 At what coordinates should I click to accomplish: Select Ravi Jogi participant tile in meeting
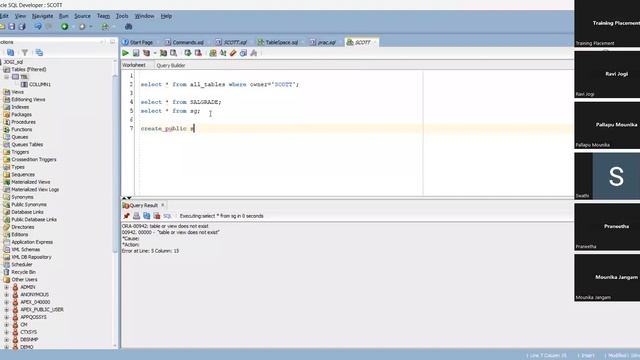coord(607,74)
